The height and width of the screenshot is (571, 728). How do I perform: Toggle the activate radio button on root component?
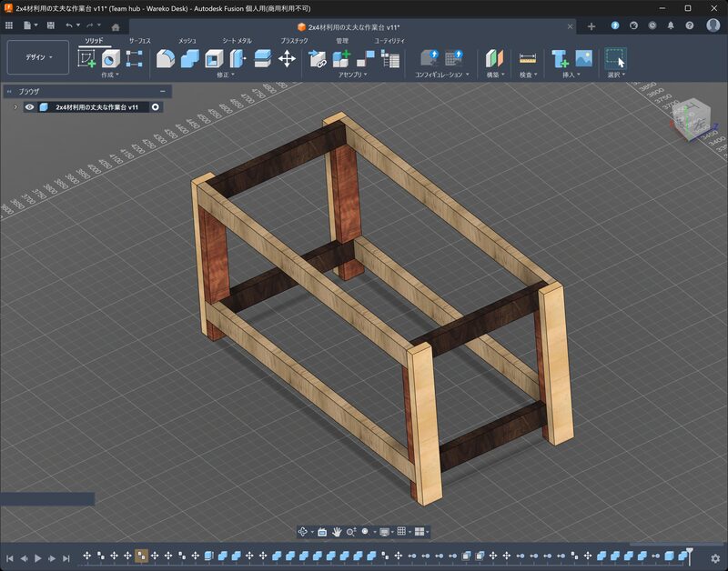pyautogui.click(x=156, y=107)
